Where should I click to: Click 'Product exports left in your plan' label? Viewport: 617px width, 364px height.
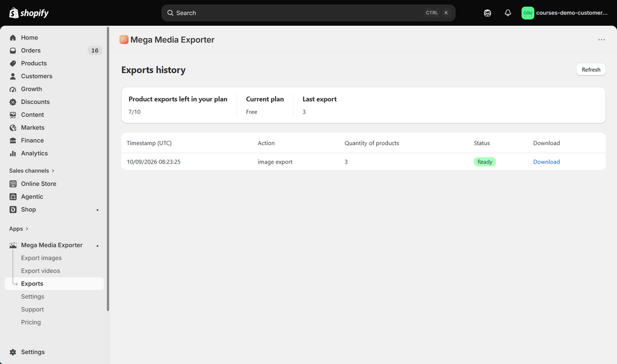click(x=178, y=99)
